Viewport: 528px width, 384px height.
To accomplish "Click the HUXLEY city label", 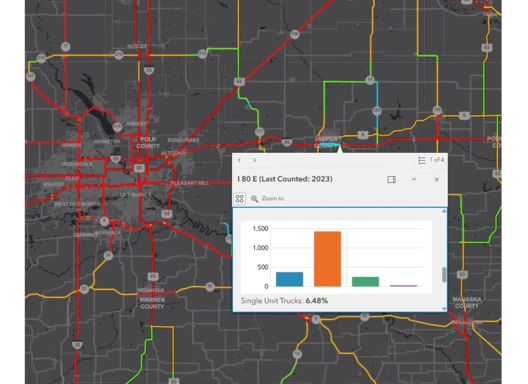I will point(137,46).
